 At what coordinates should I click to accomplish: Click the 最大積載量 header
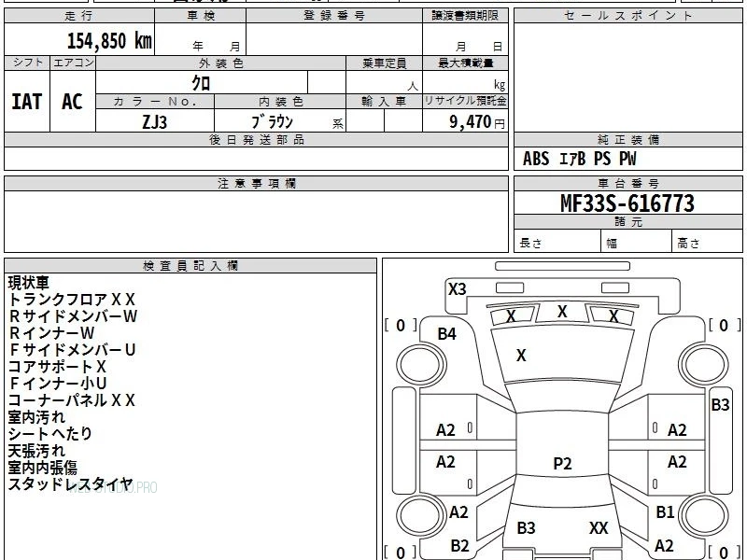pyautogui.click(x=465, y=63)
